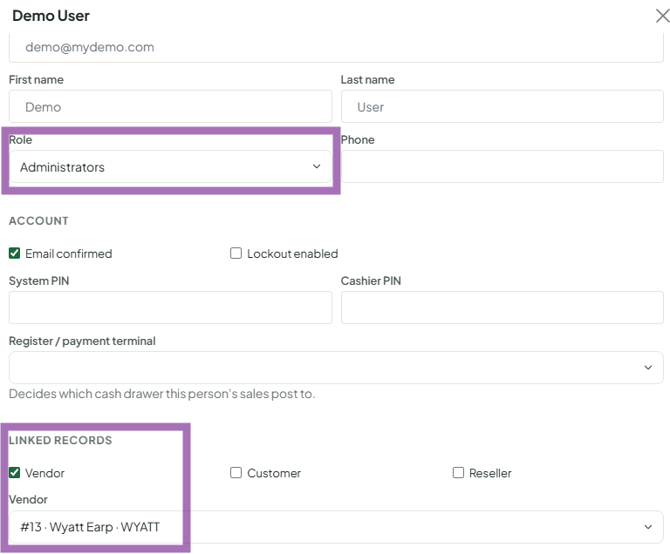Click the Phone input field
670x554 pixels.
(x=502, y=167)
